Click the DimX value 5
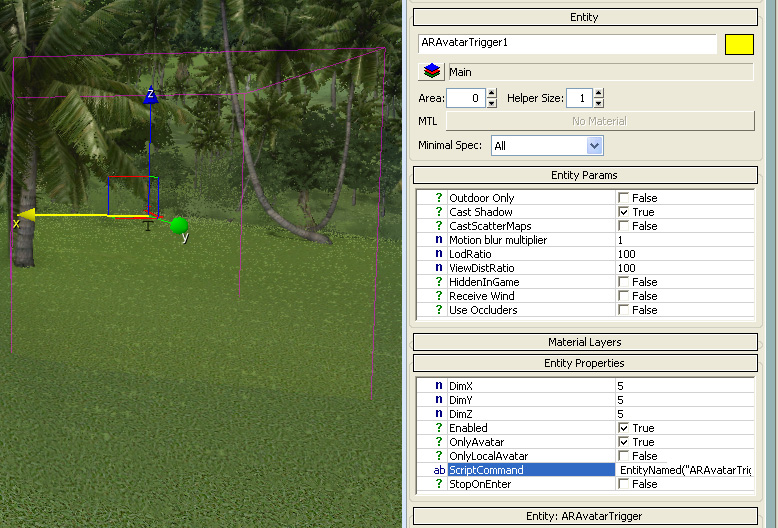The width and height of the screenshot is (778, 528). (x=685, y=386)
